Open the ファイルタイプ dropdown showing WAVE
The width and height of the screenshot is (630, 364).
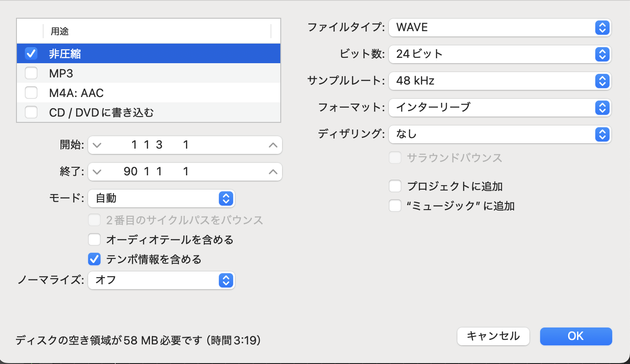click(500, 28)
